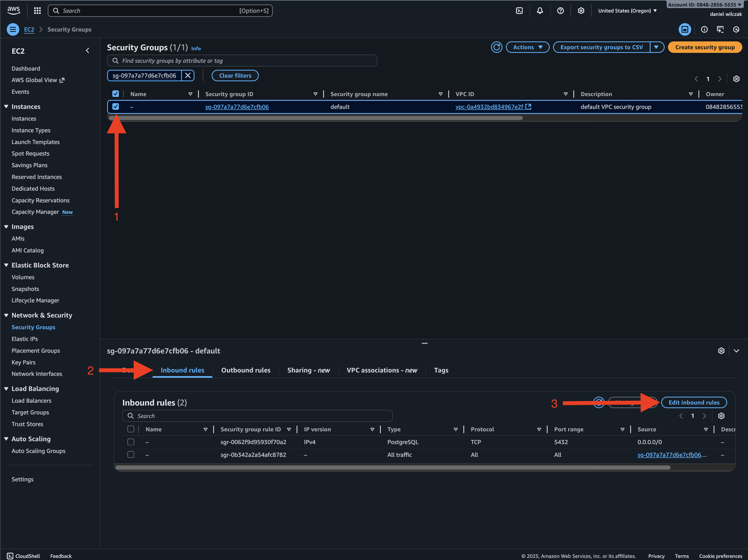
Task: Open the Actions dropdown
Action: [x=527, y=47]
